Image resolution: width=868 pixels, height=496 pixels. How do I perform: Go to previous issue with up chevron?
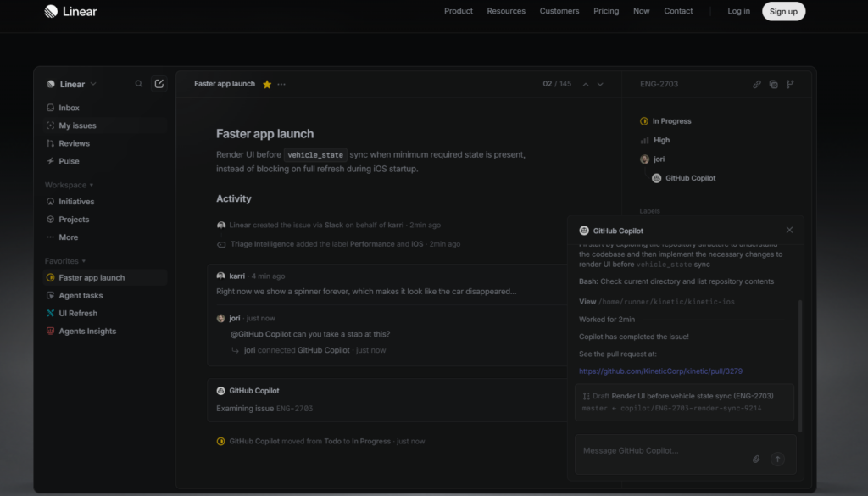[x=585, y=84]
